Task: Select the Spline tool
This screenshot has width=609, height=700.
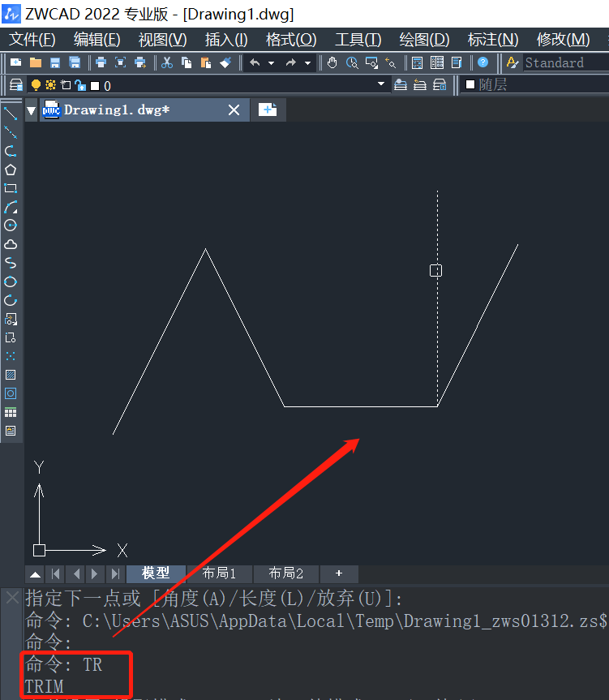Action: pos(11,263)
